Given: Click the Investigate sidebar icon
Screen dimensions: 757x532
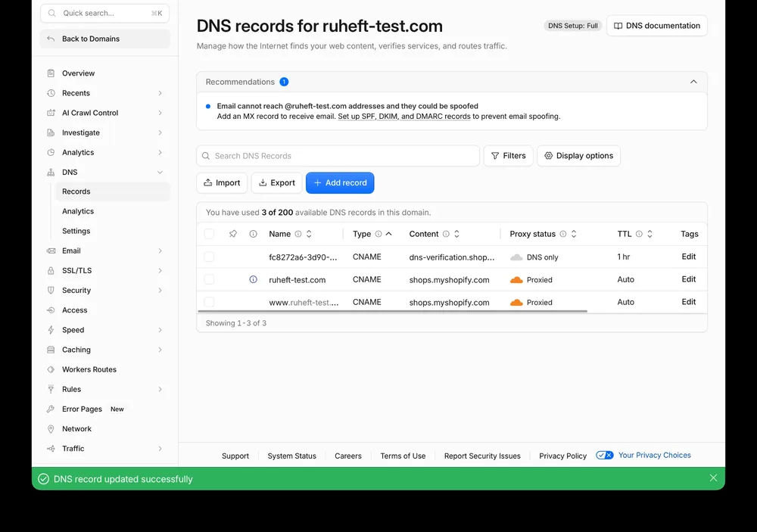Looking at the screenshot, I should [51, 132].
